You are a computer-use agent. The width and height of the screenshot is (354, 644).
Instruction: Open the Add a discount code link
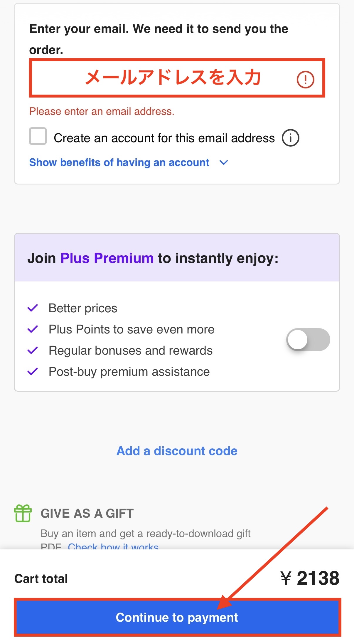tap(177, 451)
